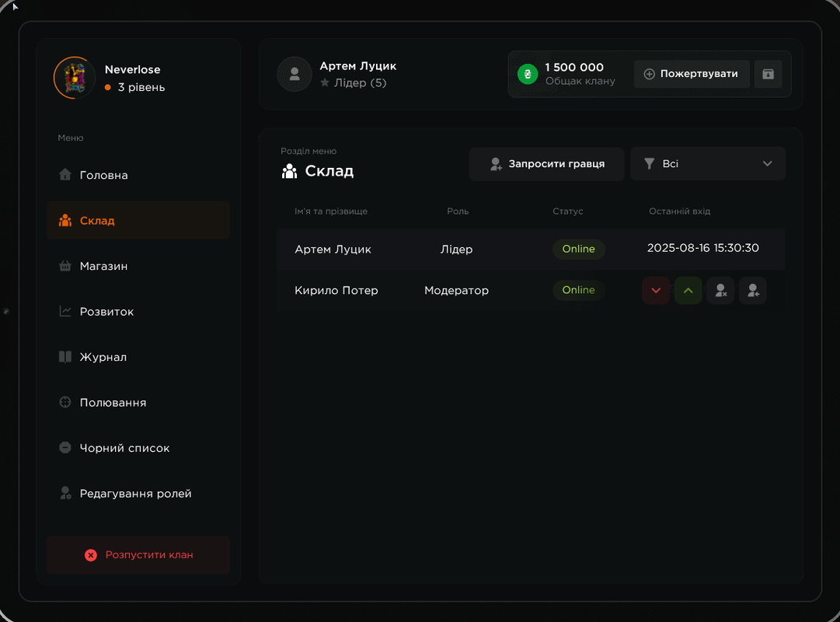
Task: Click the basket icon beside Магазин
Action: (65, 265)
